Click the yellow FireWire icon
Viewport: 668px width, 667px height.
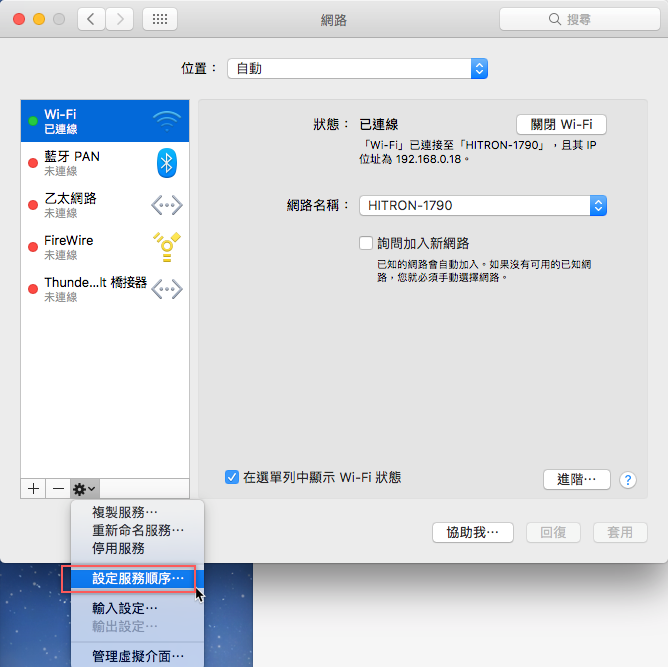coord(167,247)
